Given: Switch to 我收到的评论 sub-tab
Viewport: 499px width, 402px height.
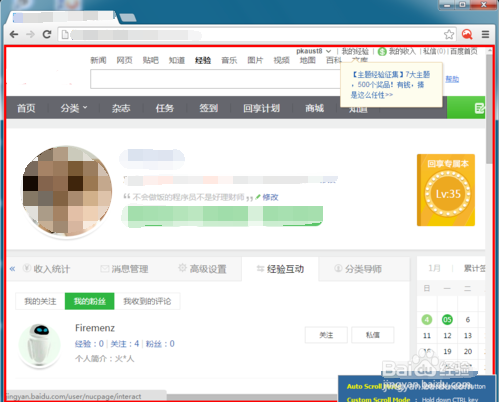Looking at the screenshot, I should [x=147, y=301].
